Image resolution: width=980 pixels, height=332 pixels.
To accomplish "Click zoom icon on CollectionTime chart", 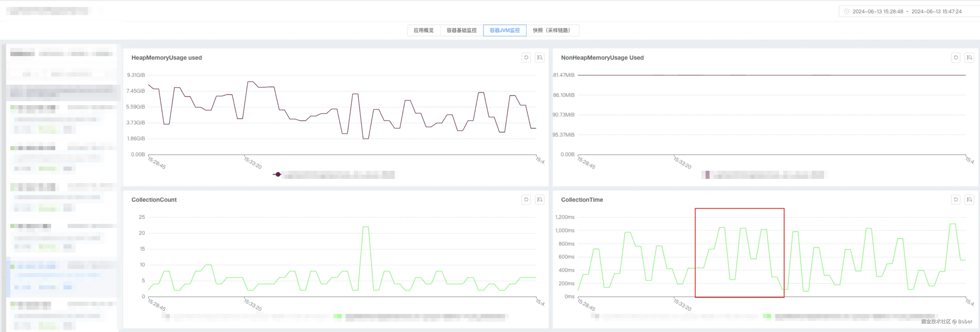I will tap(969, 200).
